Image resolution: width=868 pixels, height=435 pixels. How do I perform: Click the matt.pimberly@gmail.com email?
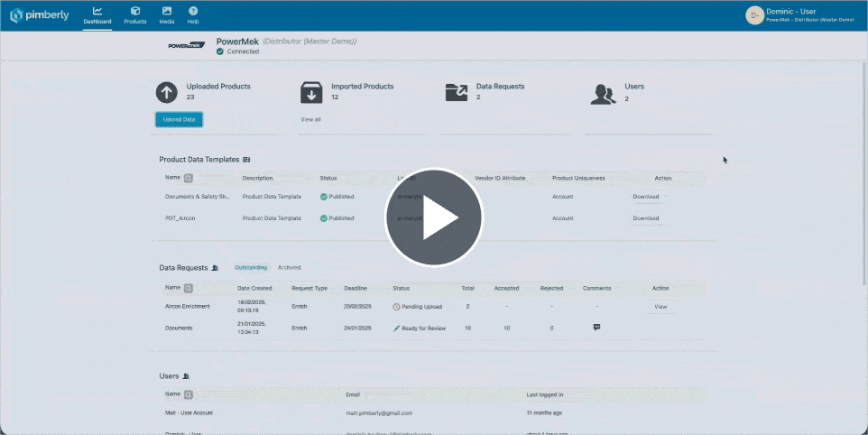[x=379, y=412]
